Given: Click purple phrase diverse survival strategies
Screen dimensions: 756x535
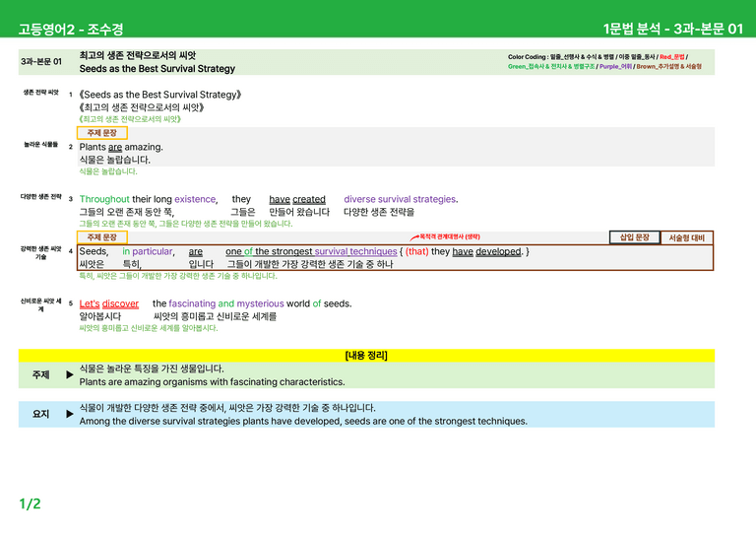Looking at the screenshot, I should [401, 199].
